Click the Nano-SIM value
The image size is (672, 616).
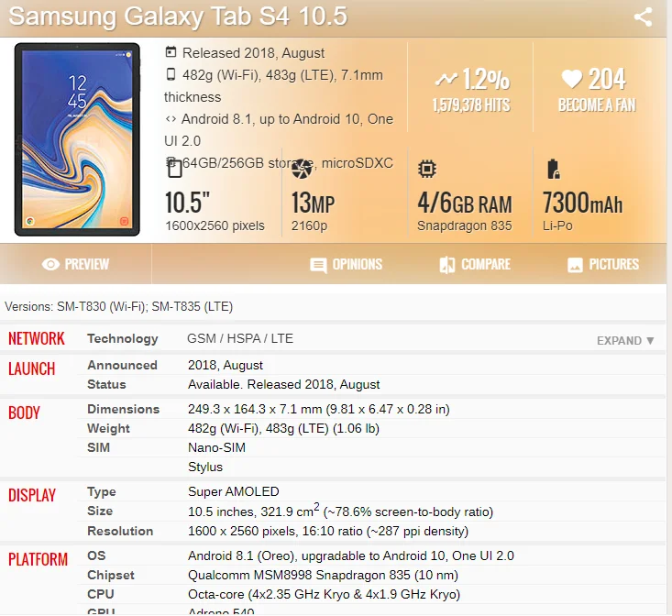[x=217, y=447]
